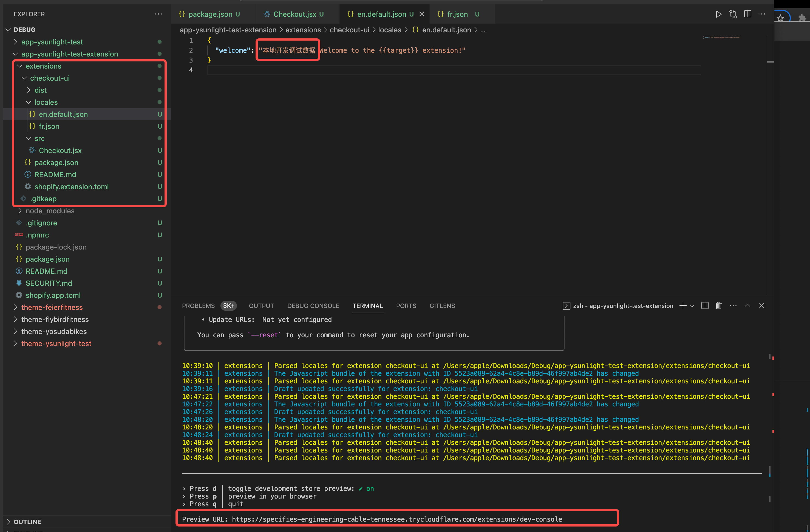
Task: Click the locales breadcrumb segment
Action: point(389,30)
